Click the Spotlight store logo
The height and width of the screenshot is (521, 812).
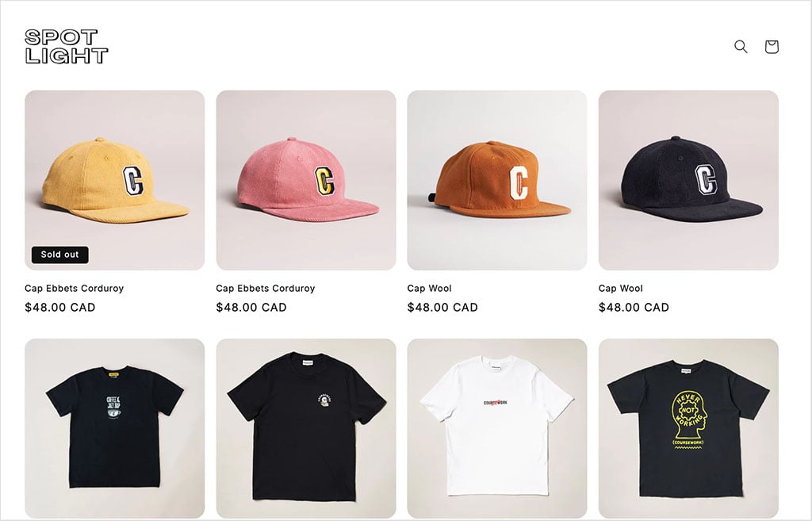point(67,47)
